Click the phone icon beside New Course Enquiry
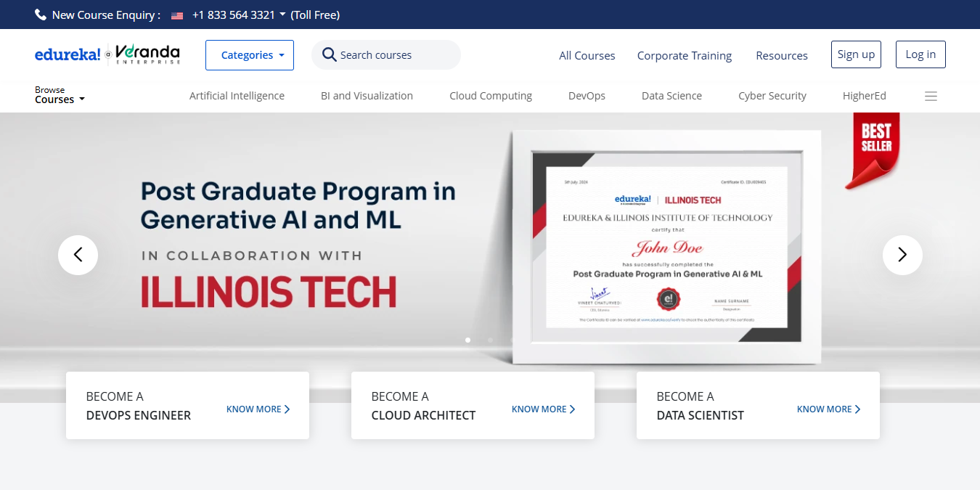Screen dimensions: 980x490 [41, 15]
